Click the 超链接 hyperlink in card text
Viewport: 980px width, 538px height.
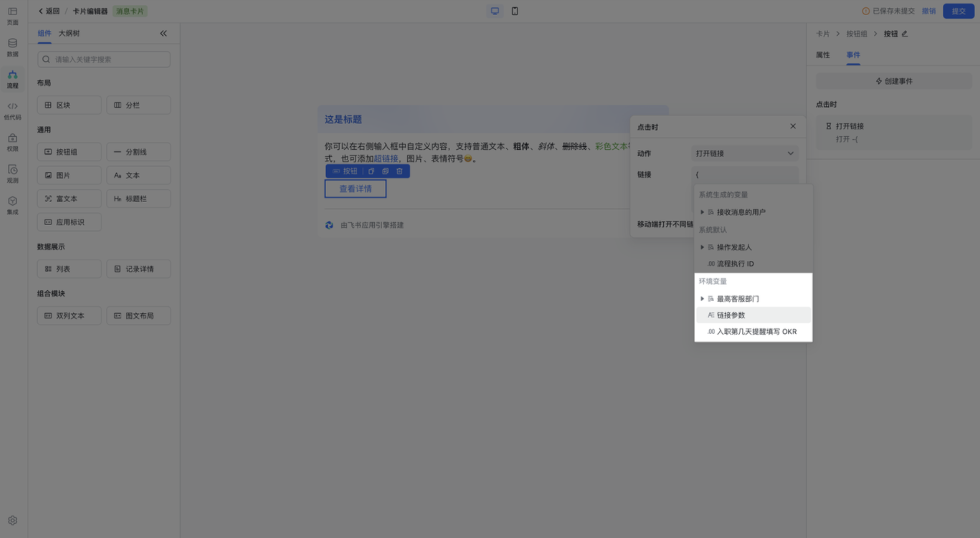coord(386,158)
